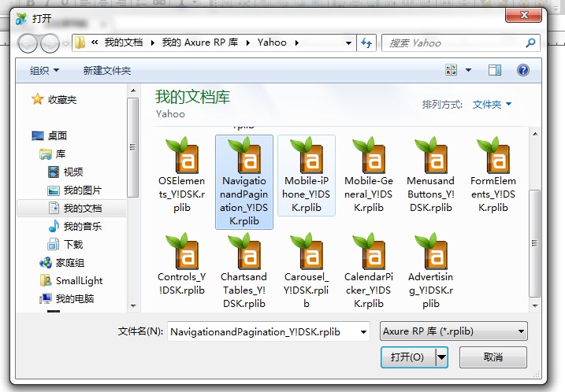Open the view options dropdown arrow
Screen dimensions: 565x392
[468, 70]
